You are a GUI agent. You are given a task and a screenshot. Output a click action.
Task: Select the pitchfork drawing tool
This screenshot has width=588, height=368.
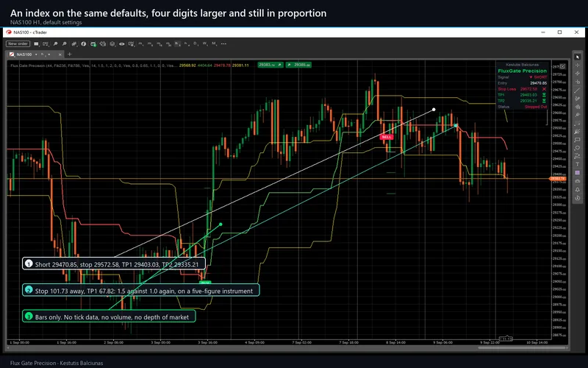pyautogui.click(x=578, y=115)
